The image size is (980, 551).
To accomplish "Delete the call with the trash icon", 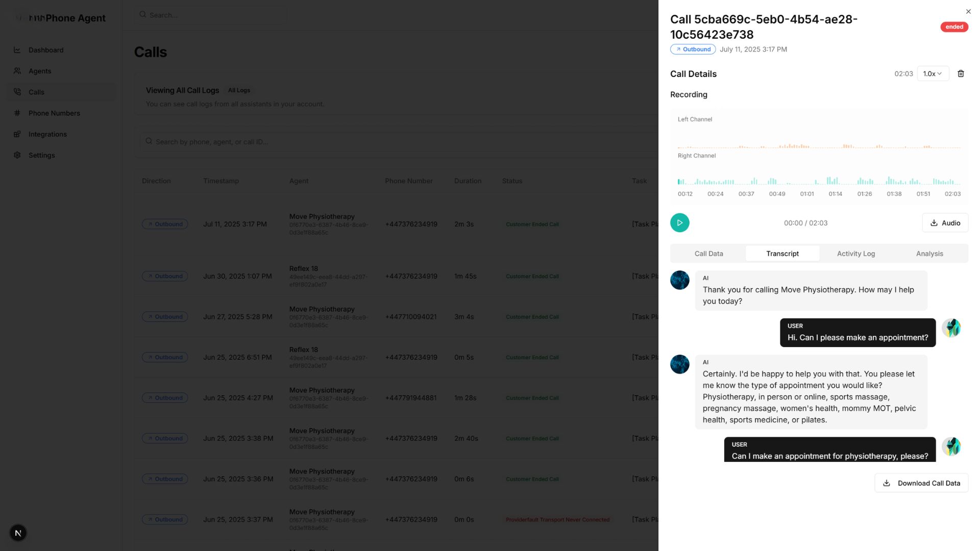I will (x=961, y=73).
